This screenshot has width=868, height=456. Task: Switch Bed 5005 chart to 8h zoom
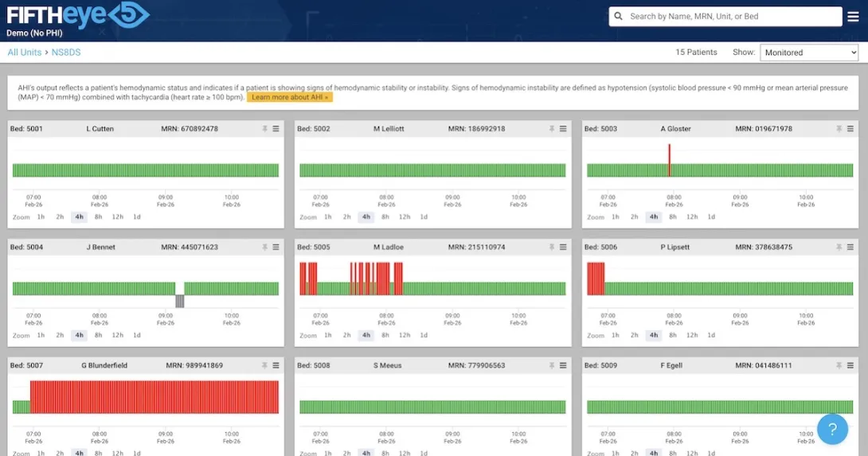click(x=385, y=336)
